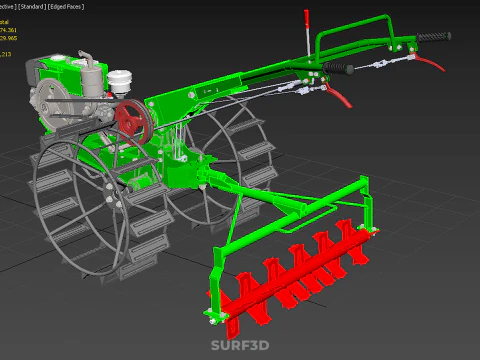Click the yellow statistic value ending 29.965
Image resolution: width=480 pixels, height=360 pixels.
(8, 38)
